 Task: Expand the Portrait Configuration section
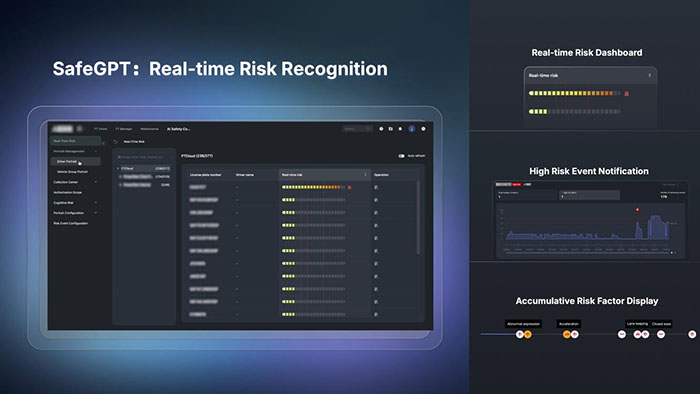pyautogui.click(x=96, y=213)
